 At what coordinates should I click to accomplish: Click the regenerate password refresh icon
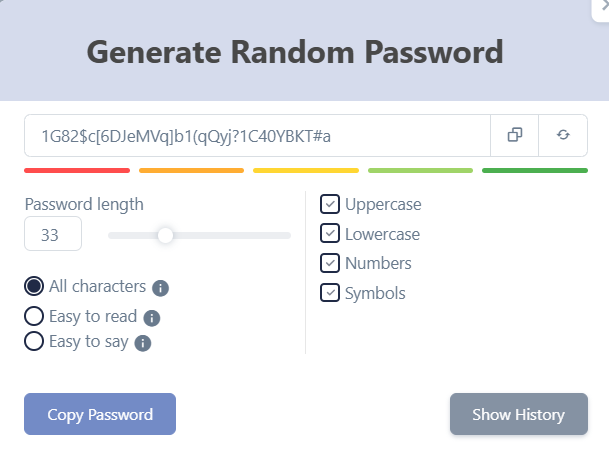563,135
